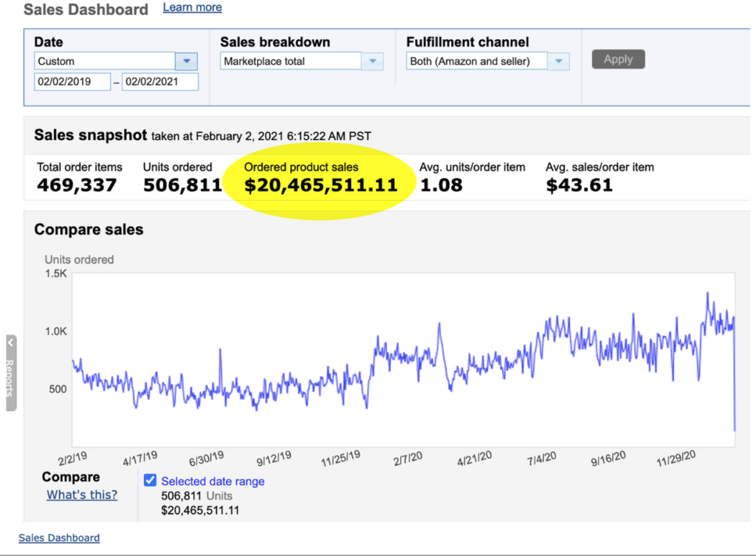Open the Learn more link

pos(192,7)
